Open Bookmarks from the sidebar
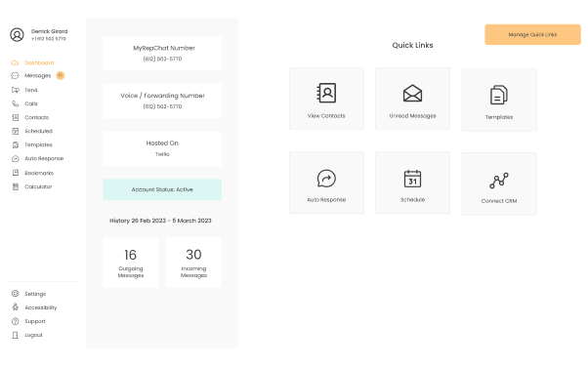Viewport: 588px width, 367px height. tap(32, 173)
